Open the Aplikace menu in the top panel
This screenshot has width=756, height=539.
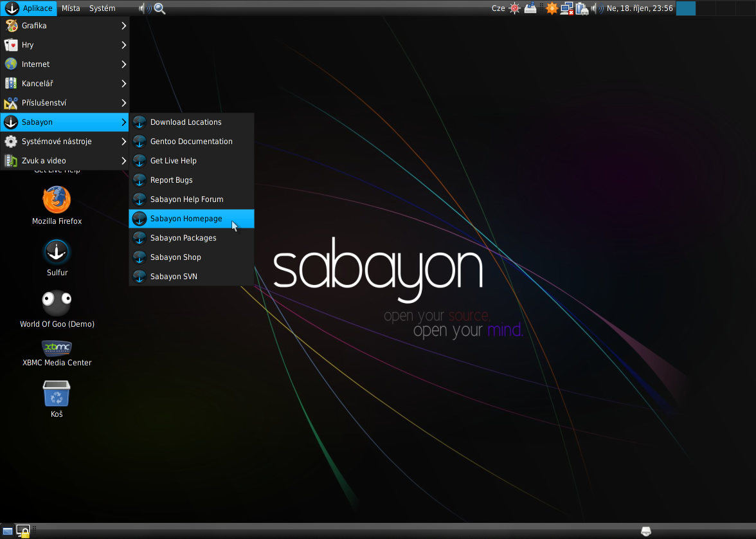click(x=28, y=8)
